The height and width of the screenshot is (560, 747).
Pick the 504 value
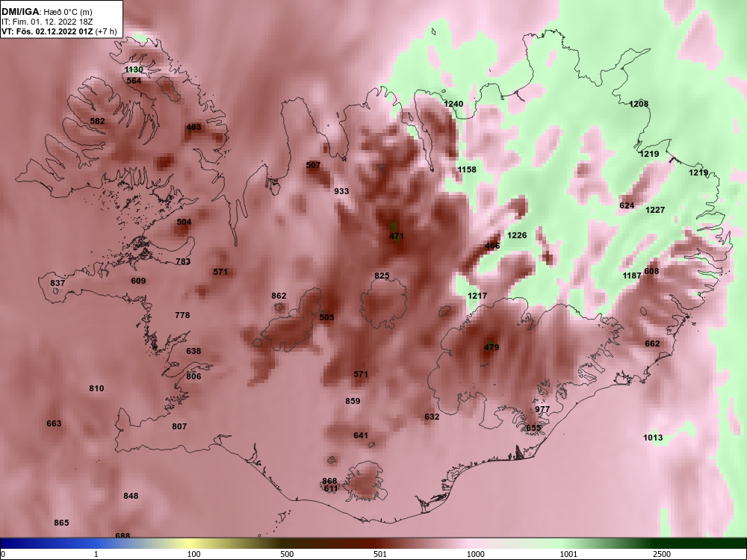pos(184,222)
